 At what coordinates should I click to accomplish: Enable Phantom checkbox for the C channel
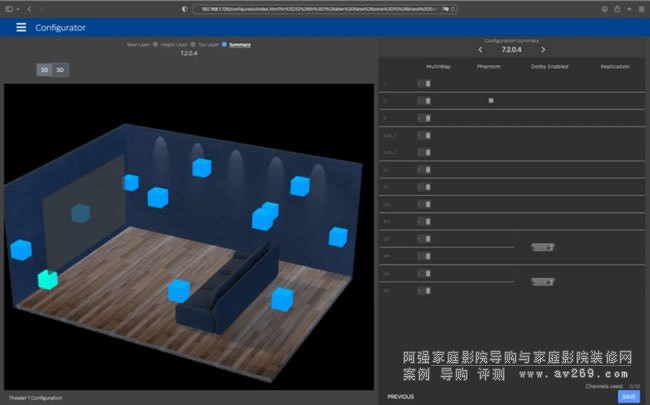click(x=490, y=101)
